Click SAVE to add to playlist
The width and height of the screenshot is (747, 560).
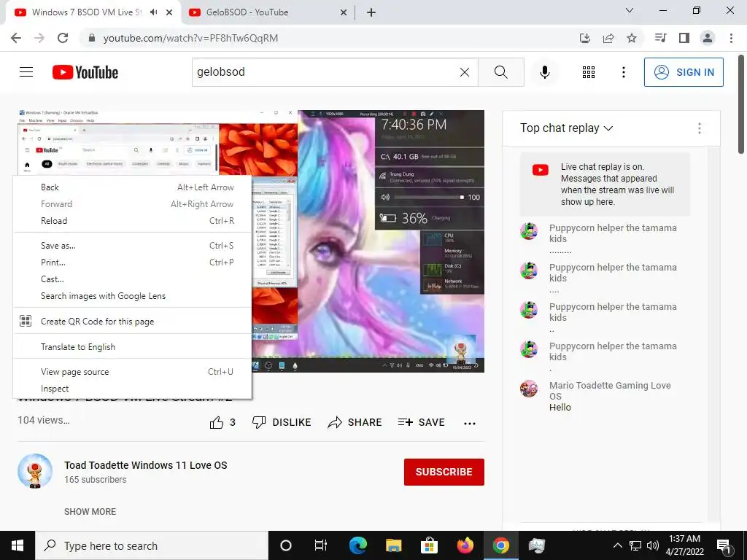click(421, 422)
